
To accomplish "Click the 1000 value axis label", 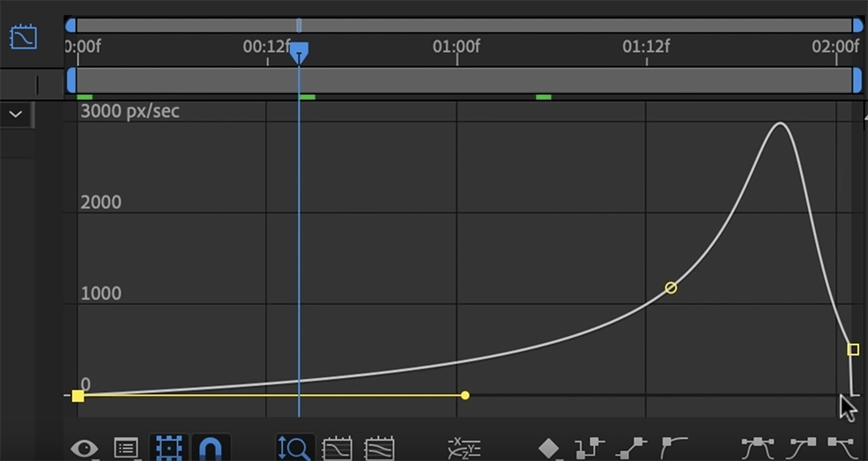I will [x=100, y=294].
